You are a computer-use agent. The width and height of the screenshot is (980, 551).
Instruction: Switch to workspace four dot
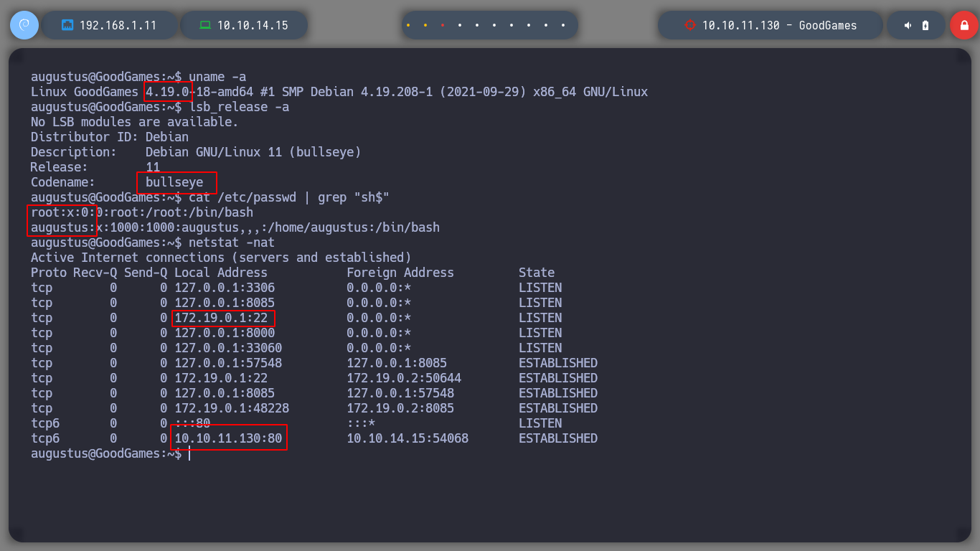(x=460, y=25)
